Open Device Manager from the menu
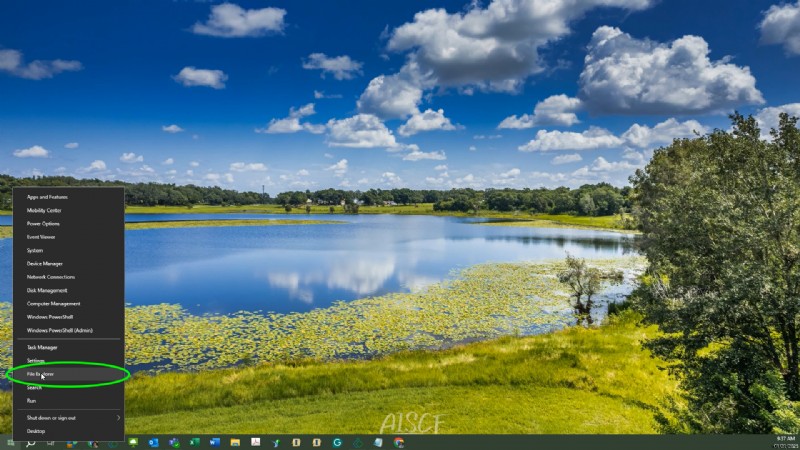The width and height of the screenshot is (800, 450). pyautogui.click(x=44, y=263)
